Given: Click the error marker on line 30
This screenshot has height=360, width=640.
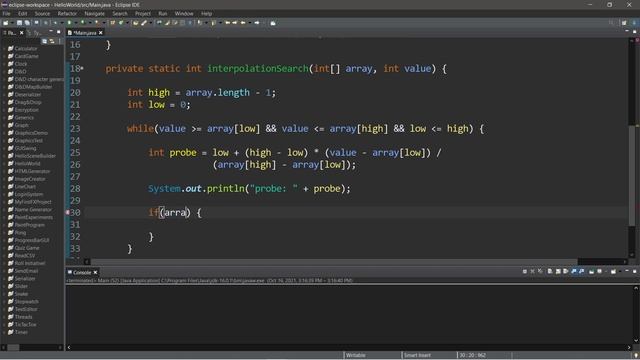Looking at the screenshot, I should [68, 212].
